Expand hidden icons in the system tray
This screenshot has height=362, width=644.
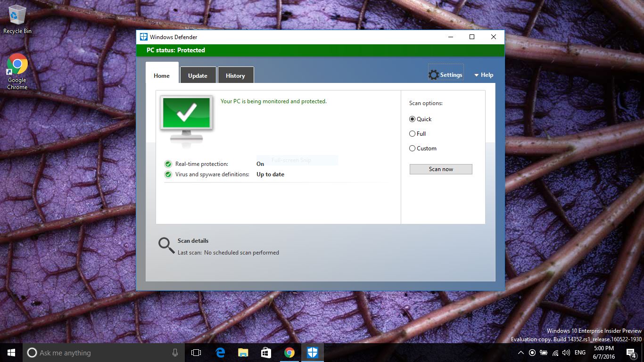pyautogui.click(x=520, y=352)
